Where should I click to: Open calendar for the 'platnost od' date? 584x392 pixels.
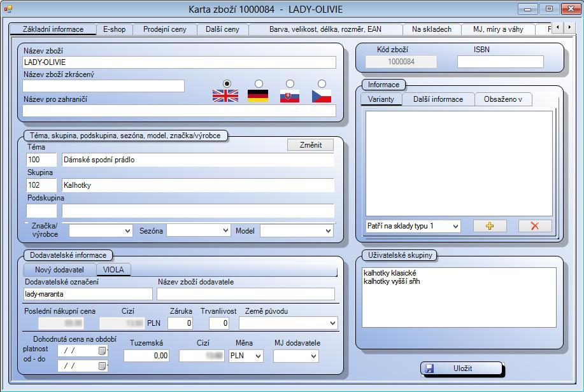tap(102, 350)
